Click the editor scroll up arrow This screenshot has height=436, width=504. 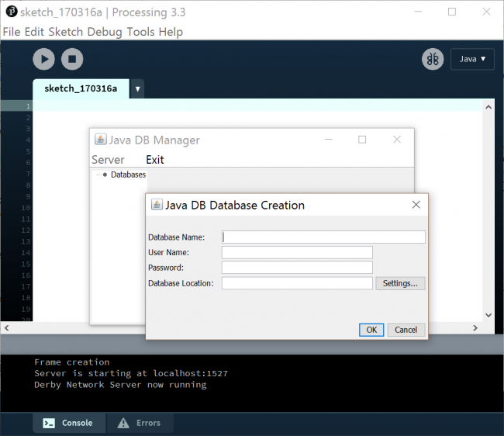[x=488, y=107]
